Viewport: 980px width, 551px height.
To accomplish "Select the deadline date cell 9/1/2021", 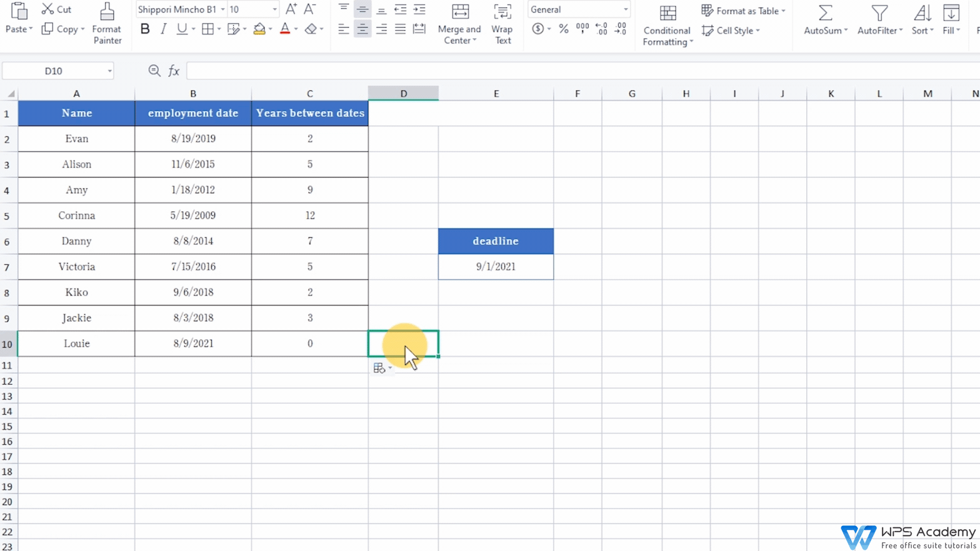I will 496,267.
